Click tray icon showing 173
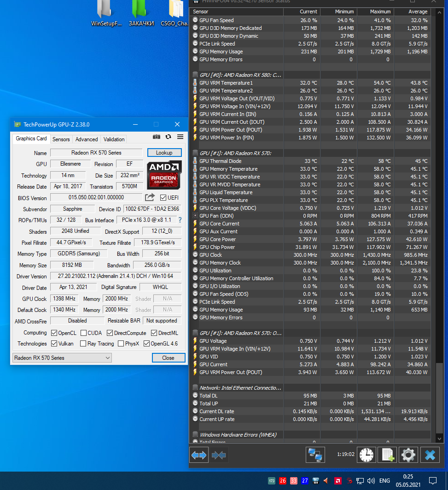This screenshot has width=448, height=490. coord(272,481)
